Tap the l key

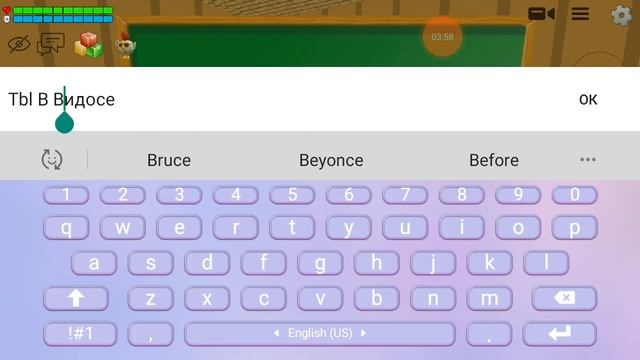pos(546,263)
